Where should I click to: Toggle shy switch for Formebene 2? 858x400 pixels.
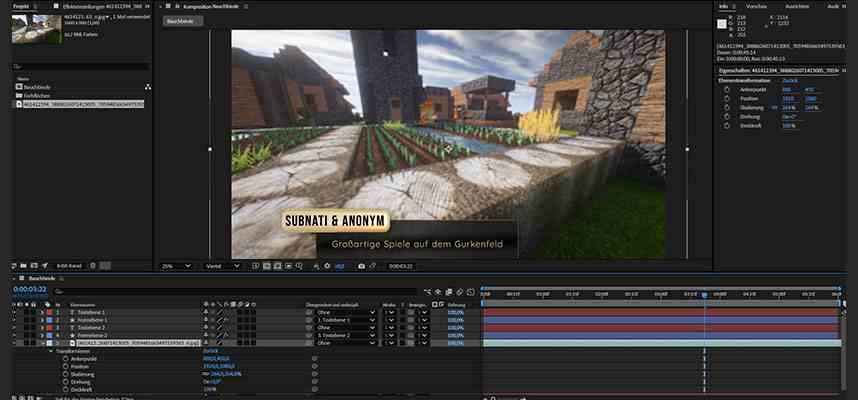click(x=206, y=335)
